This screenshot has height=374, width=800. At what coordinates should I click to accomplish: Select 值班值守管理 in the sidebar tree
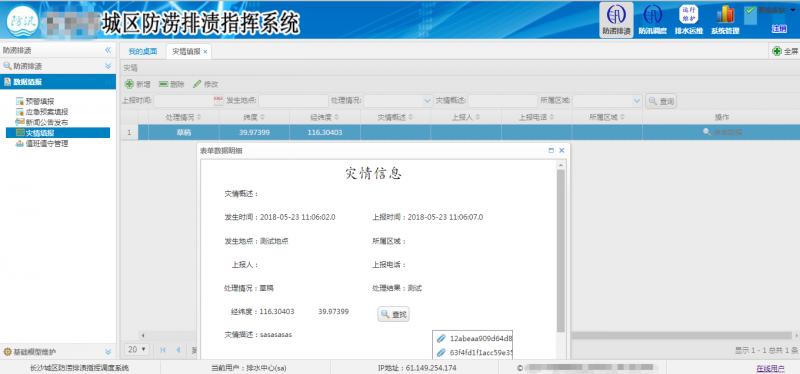[46, 144]
